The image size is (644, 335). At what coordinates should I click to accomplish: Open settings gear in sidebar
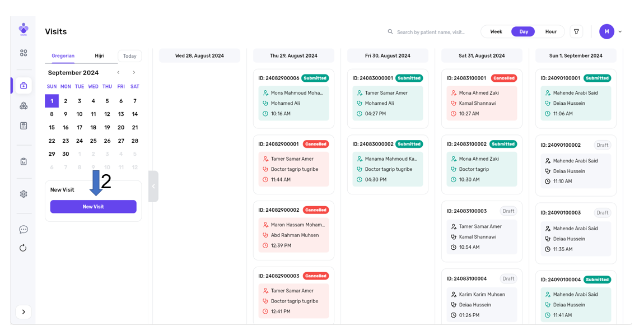coord(24,194)
